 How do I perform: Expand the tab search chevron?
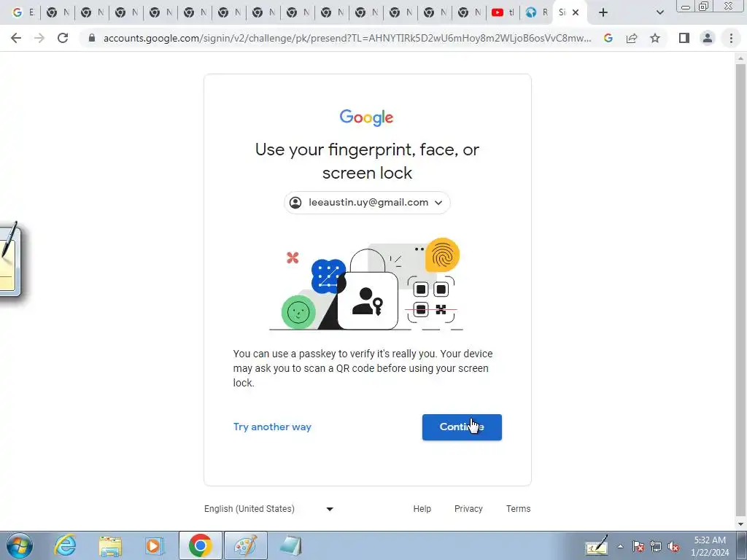[659, 12]
